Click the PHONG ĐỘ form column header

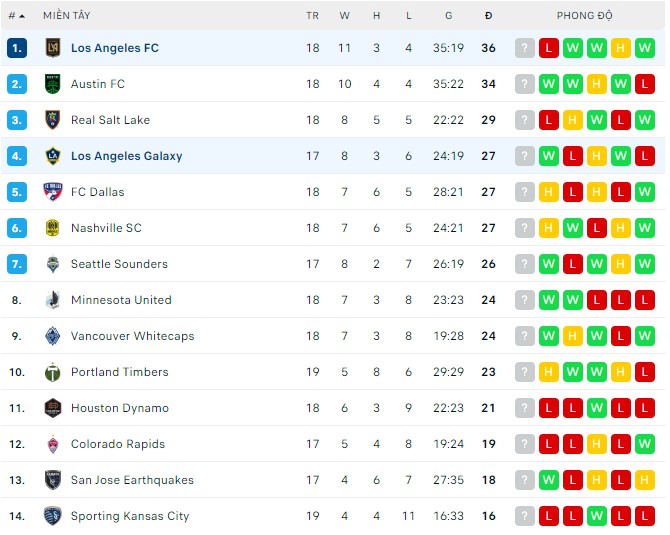pos(584,16)
